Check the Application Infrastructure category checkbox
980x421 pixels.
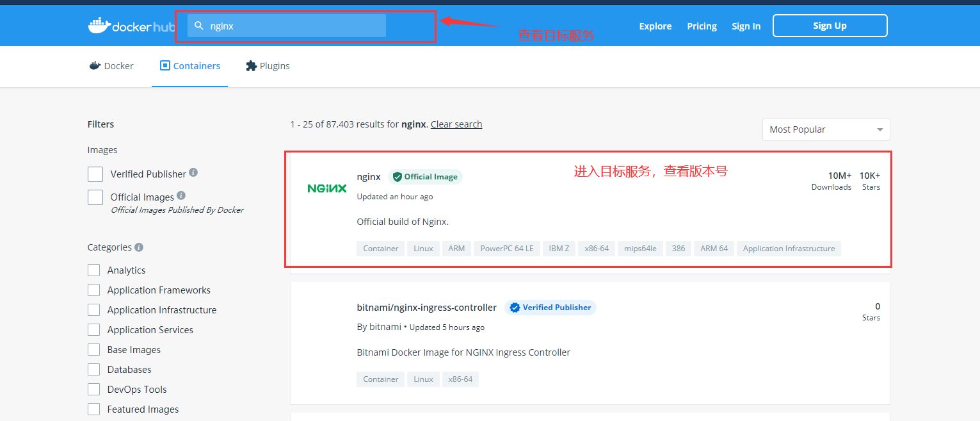[94, 310]
